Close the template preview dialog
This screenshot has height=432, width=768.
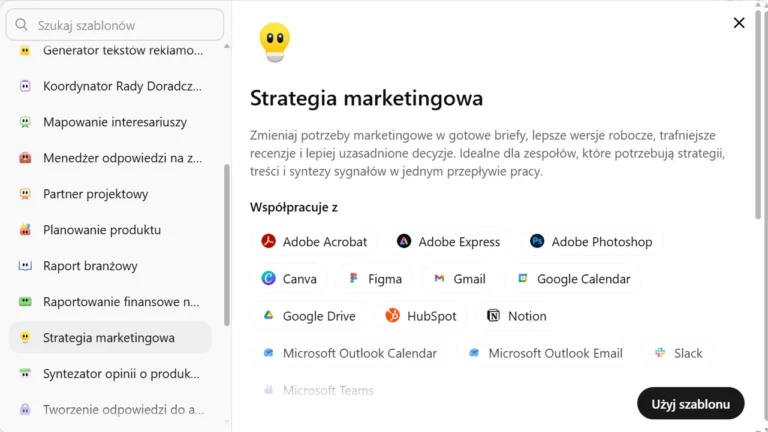(739, 23)
